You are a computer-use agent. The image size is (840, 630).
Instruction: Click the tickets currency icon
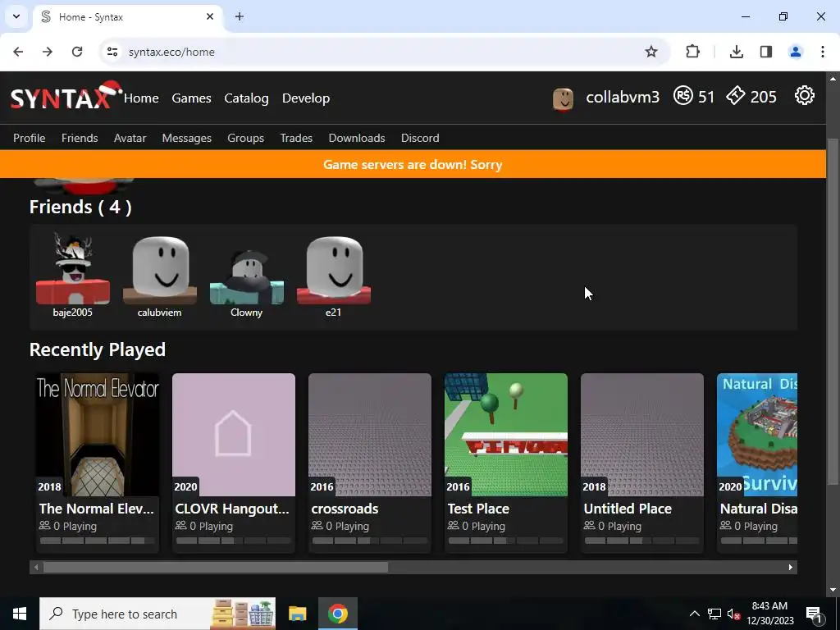pos(736,96)
